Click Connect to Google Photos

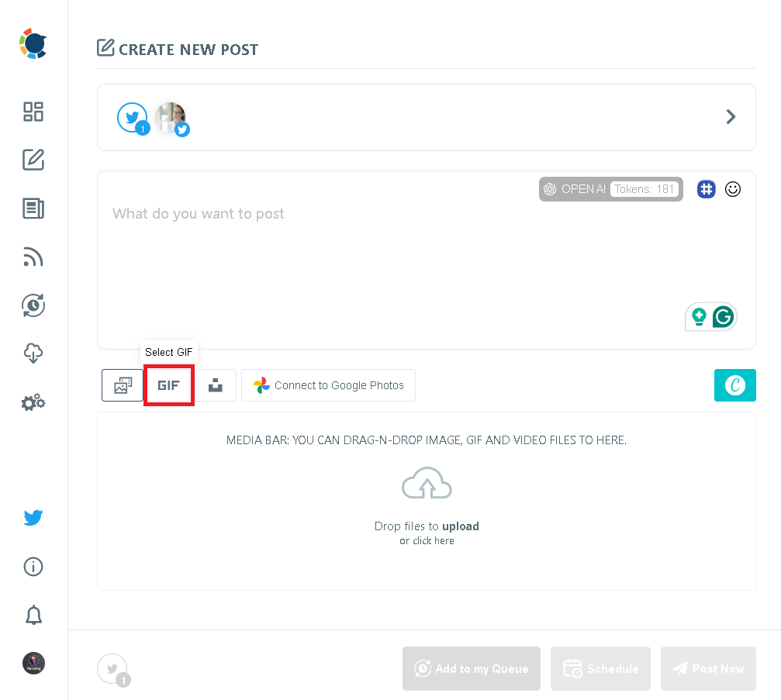click(x=328, y=385)
